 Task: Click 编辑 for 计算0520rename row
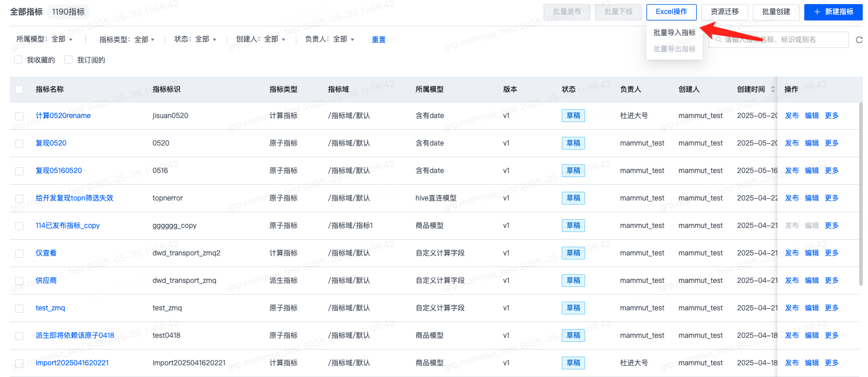(x=812, y=116)
